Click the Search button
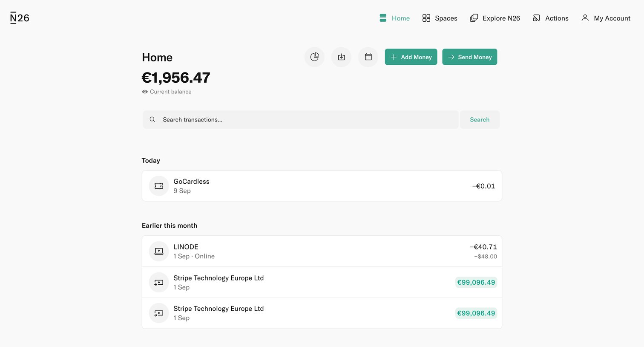This screenshot has height=347, width=644. pyautogui.click(x=480, y=120)
